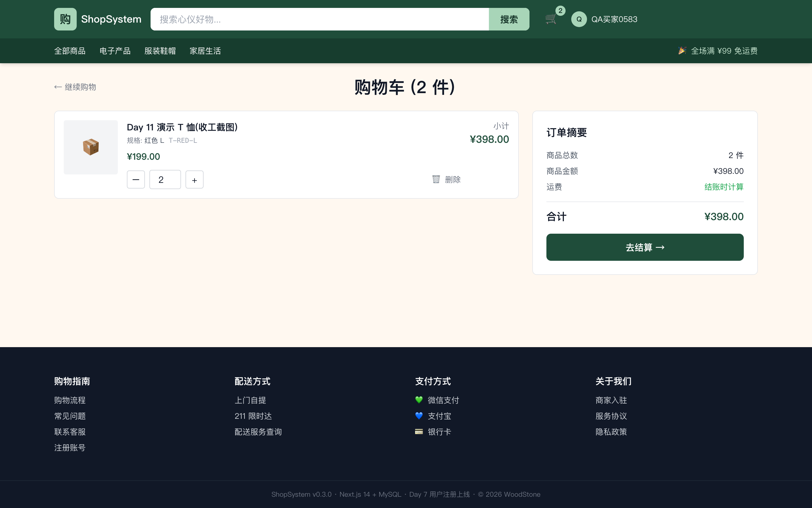
Task: Click the green heart 微信支付 icon
Action: [419, 400]
